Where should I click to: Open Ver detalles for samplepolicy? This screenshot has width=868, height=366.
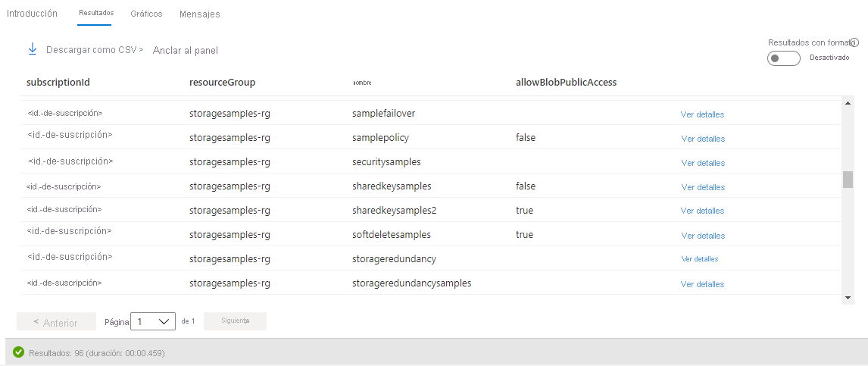(x=703, y=139)
